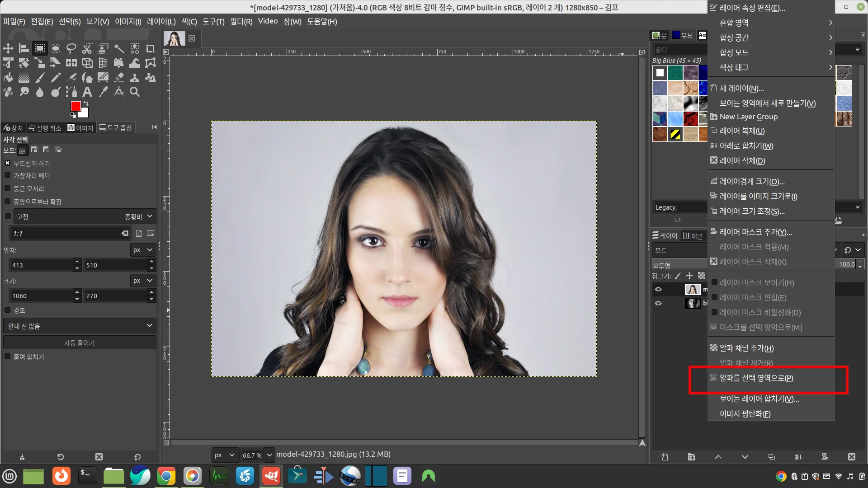Open the 안내 선 없음 guides dropdown
This screenshot has height=488, width=868.
[x=80, y=326]
